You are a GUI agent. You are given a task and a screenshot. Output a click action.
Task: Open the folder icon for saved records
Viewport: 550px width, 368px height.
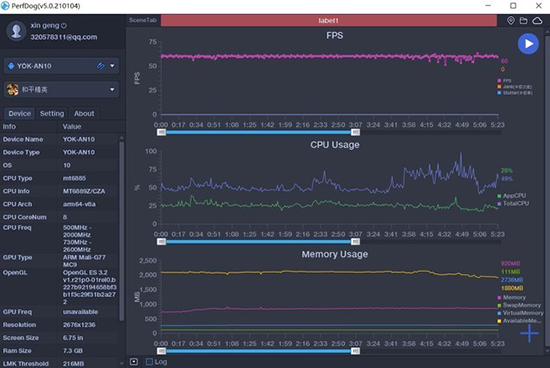tap(523, 21)
